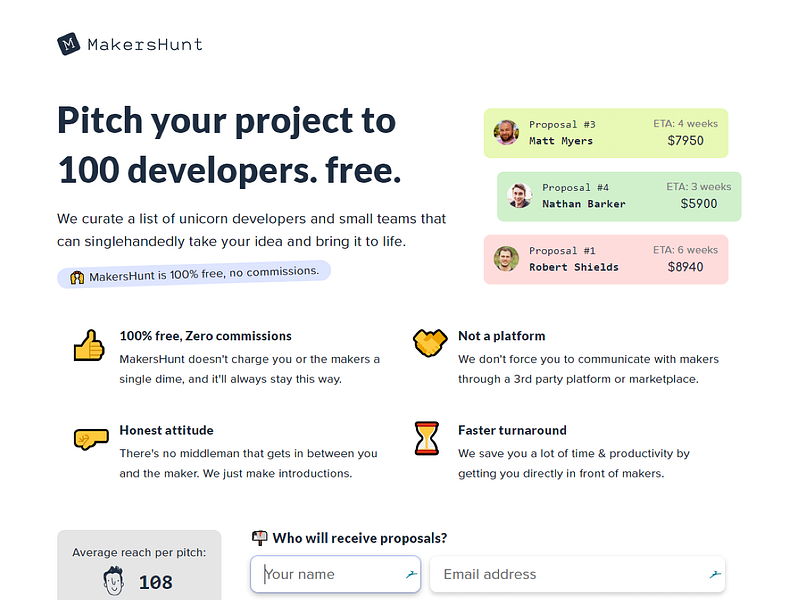
Task: Click the emoji in the 100% free badge
Action: click(x=77, y=278)
